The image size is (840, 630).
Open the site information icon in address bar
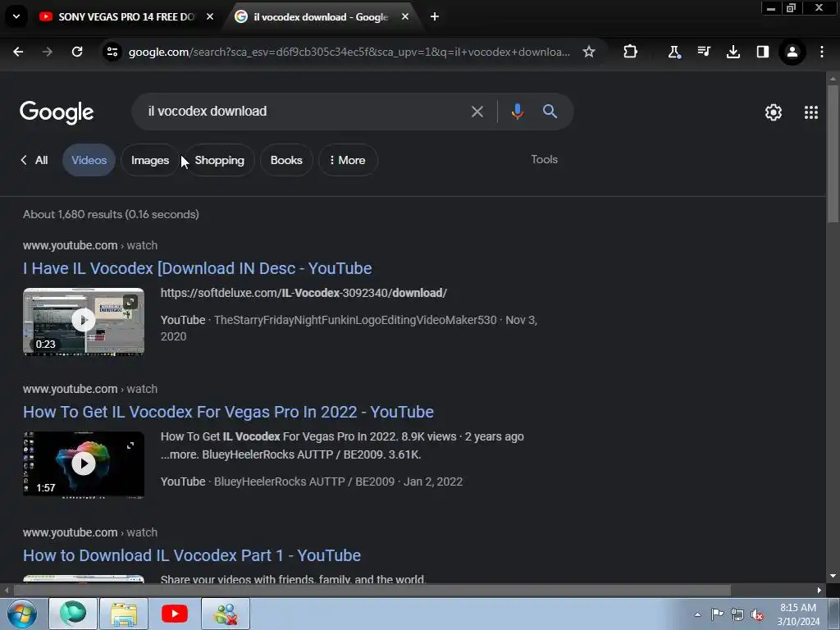[112, 52]
